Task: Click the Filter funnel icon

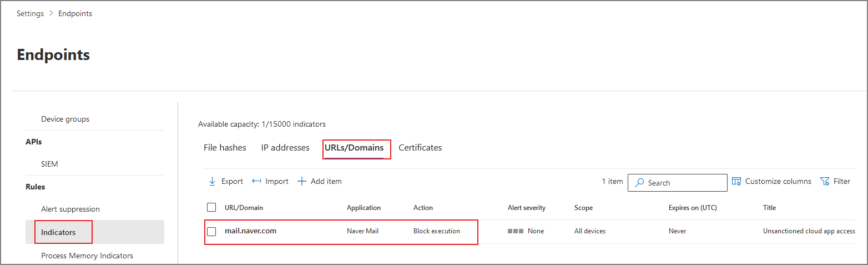Action: pos(825,181)
